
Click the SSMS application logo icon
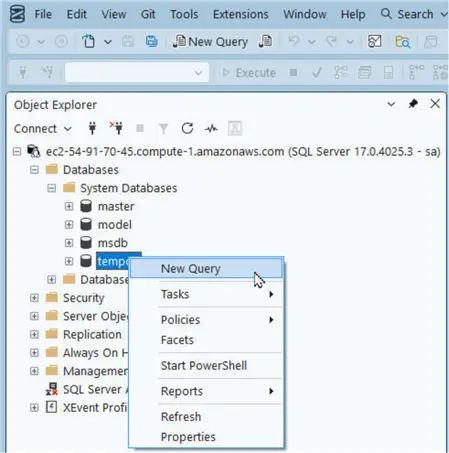coord(17,14)
